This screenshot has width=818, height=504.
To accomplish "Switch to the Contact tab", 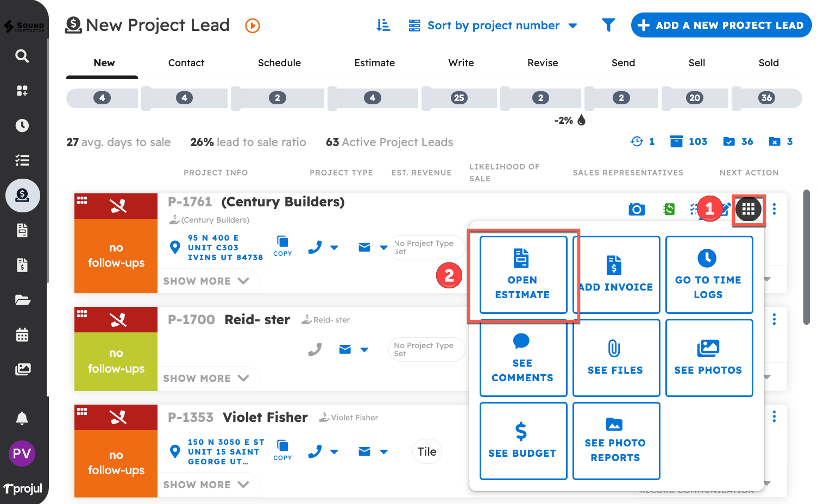I will 186,62.
